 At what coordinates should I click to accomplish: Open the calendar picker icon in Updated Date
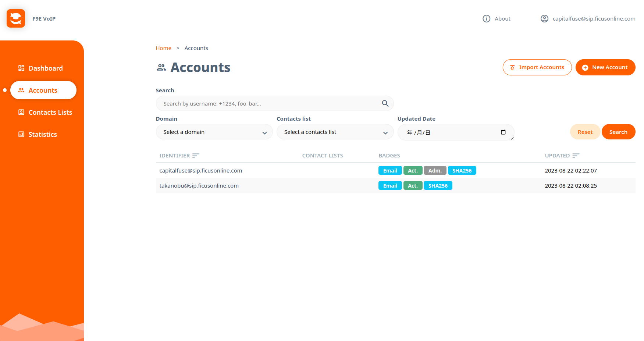pos(503,132)
